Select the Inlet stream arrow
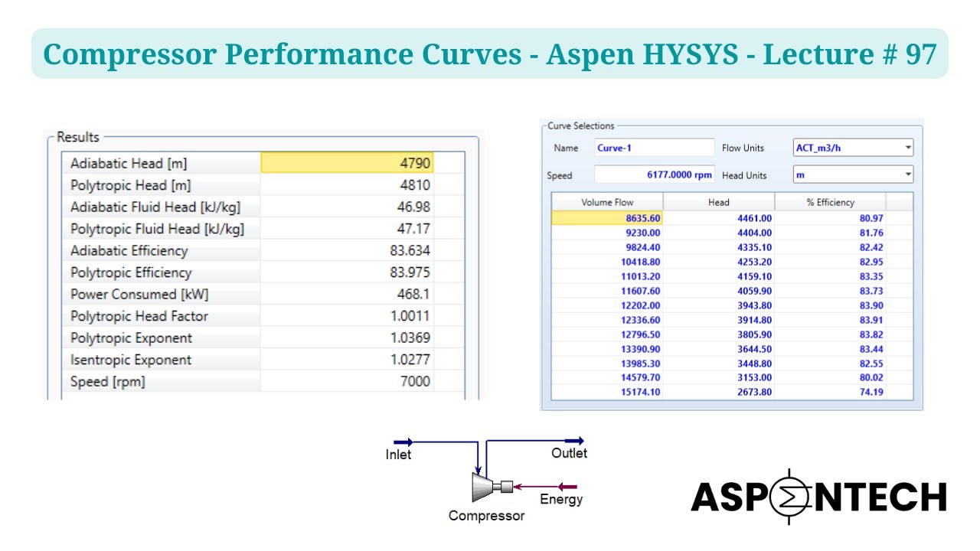 [403, 442]
